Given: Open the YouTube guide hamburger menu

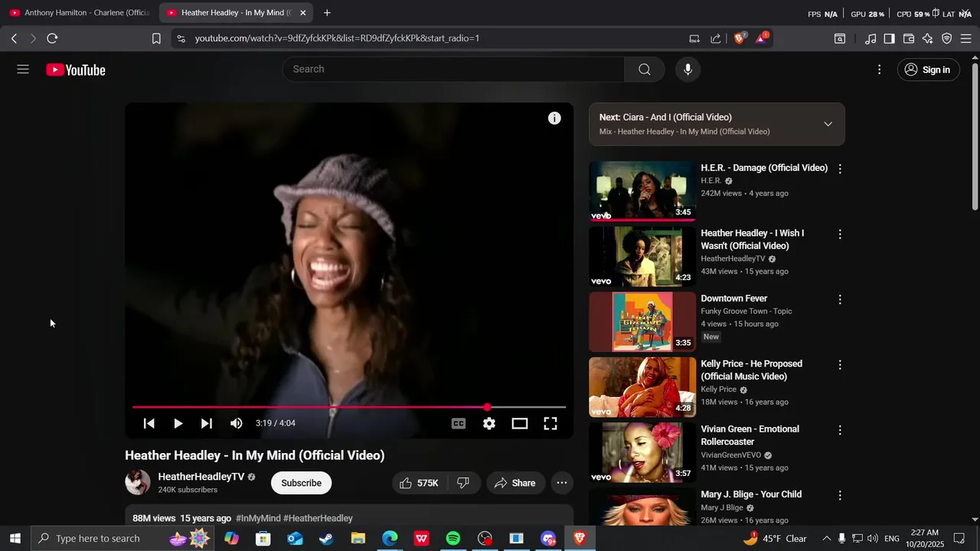Looking at the screenshot, I should click(x=23, y=70).
